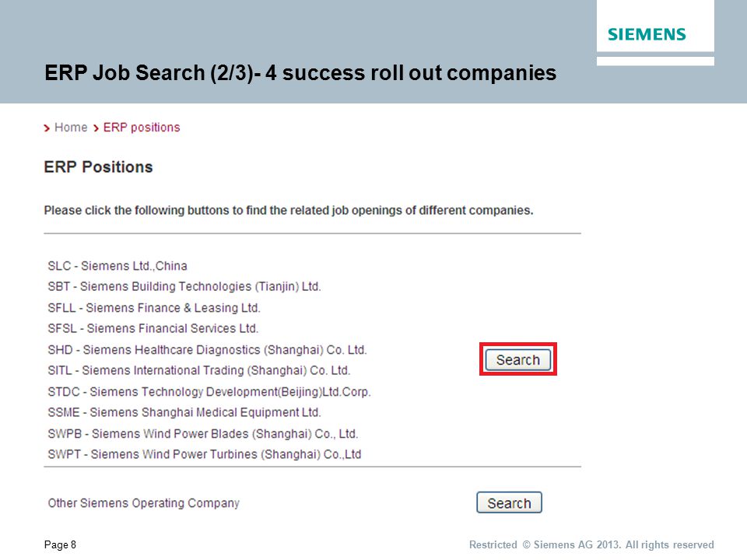Click Search for Other Siemens Operating Company
Image resolution: width=747 pixels, height=560 pixels.
click(509, 502)
